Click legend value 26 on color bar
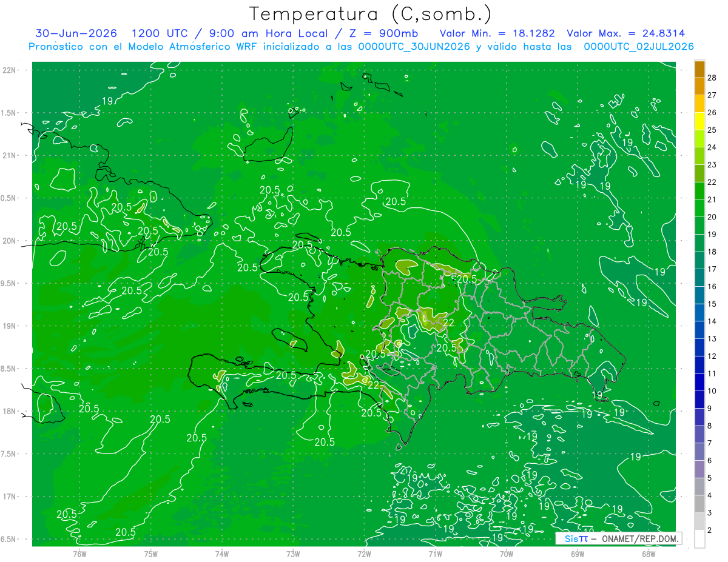This screenshot has height=562, width=728. [712, 113]
